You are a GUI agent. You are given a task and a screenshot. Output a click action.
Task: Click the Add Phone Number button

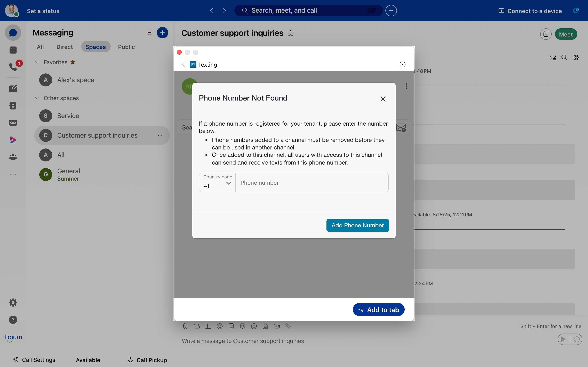357,225
